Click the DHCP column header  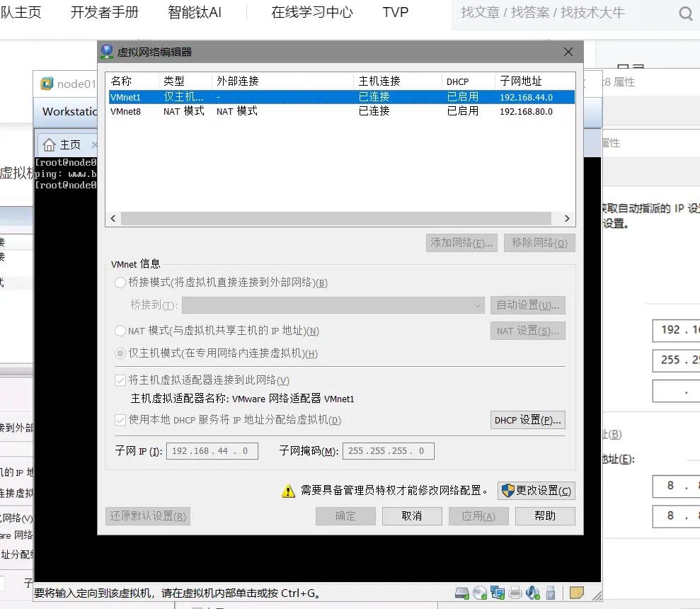coord(469,81)
